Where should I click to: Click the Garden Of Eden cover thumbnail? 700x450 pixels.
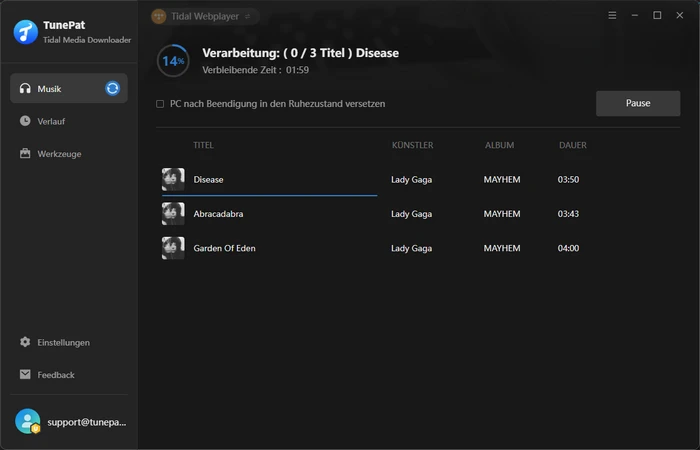click(173, 248)
